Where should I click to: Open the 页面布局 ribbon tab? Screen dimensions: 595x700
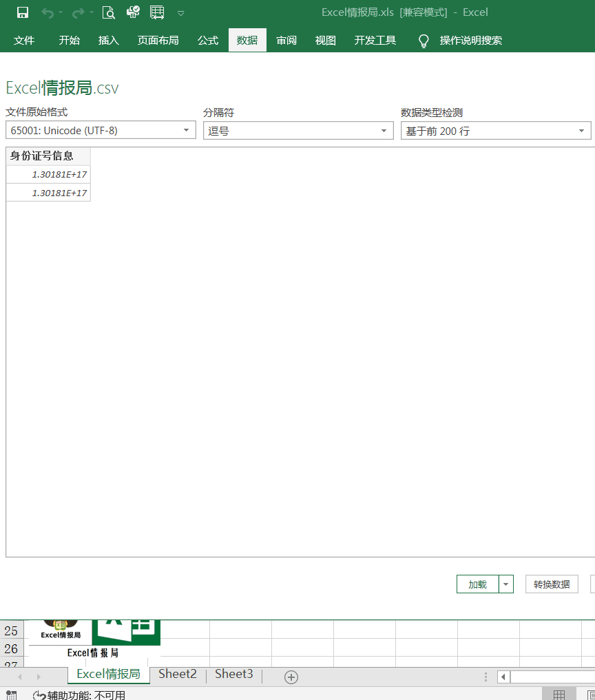[158, 40]
